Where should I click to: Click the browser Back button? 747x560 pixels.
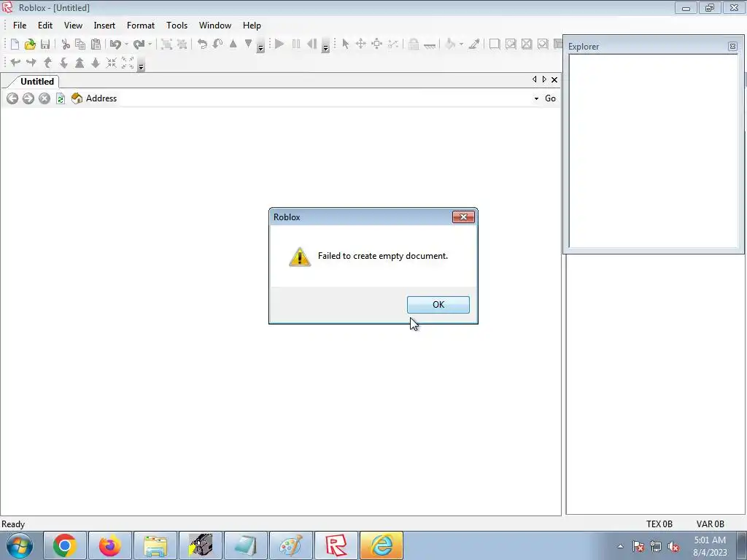(x=12, y=98)
